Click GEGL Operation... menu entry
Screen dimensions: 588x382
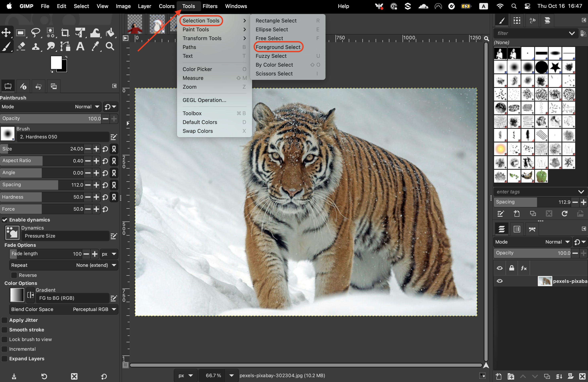(204, 100)
